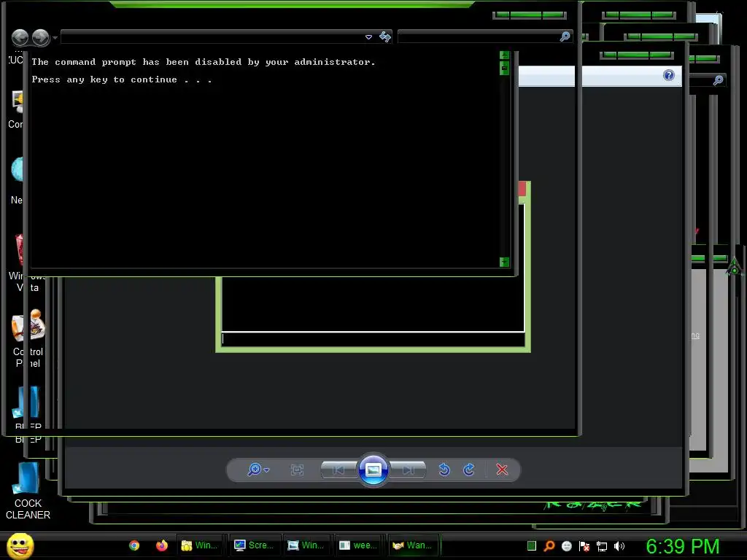Viewport: 747px width, 560px height.
Task: Switch to second "Win..." Photo Gallery taskbar button
Action: (306, 545)
